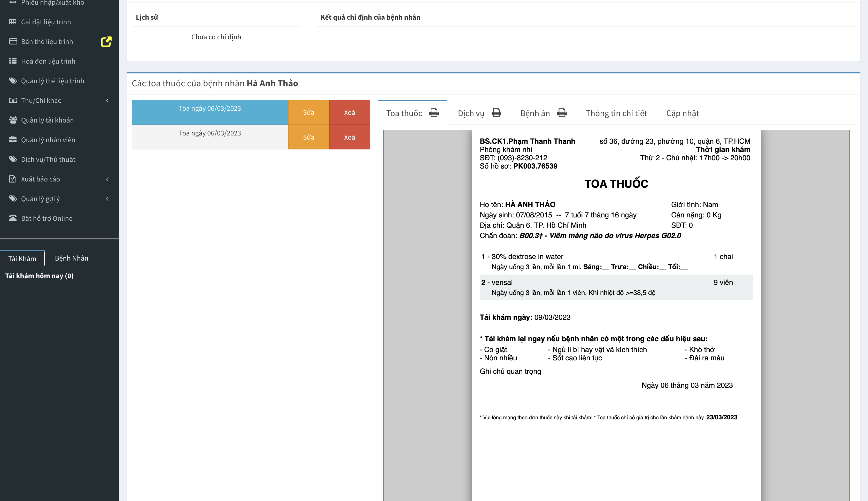Click the briefcase icon beside Quản lý nhân viên
This screenshot has width=868, height=501.
tap(13, 139)
